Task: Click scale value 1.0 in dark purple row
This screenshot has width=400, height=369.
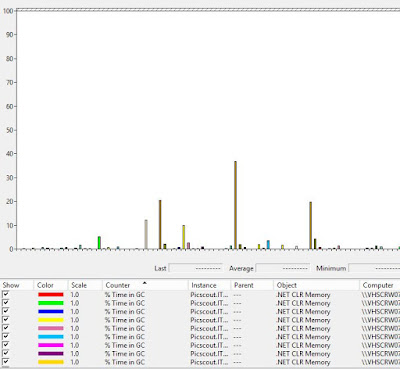Action: coord(75,354)
